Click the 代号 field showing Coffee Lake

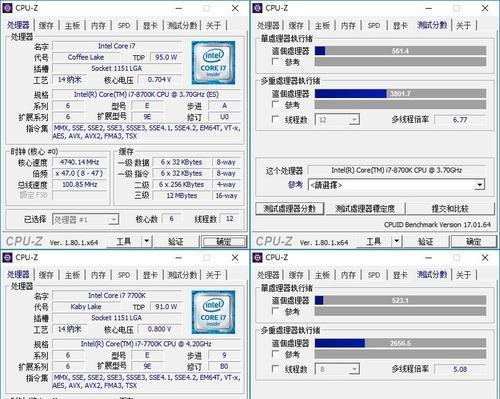pyautogui.click(x=86, y=57)
